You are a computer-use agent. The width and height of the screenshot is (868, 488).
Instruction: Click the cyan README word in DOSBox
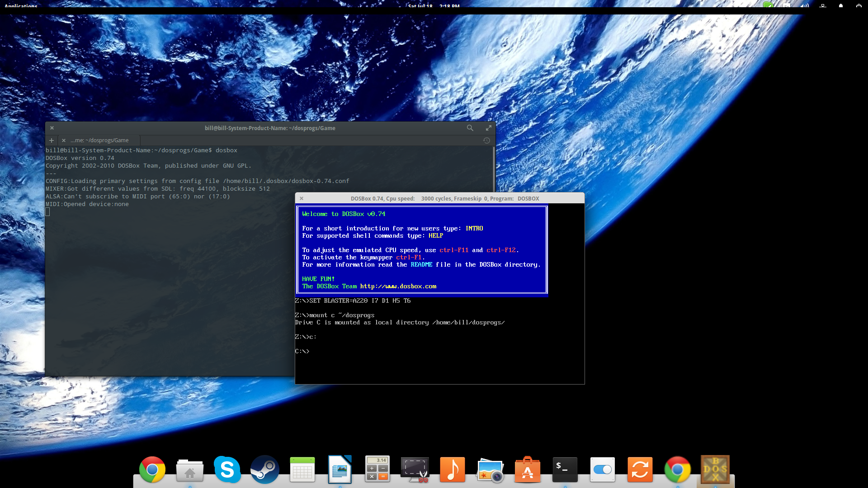pos(421,264)
